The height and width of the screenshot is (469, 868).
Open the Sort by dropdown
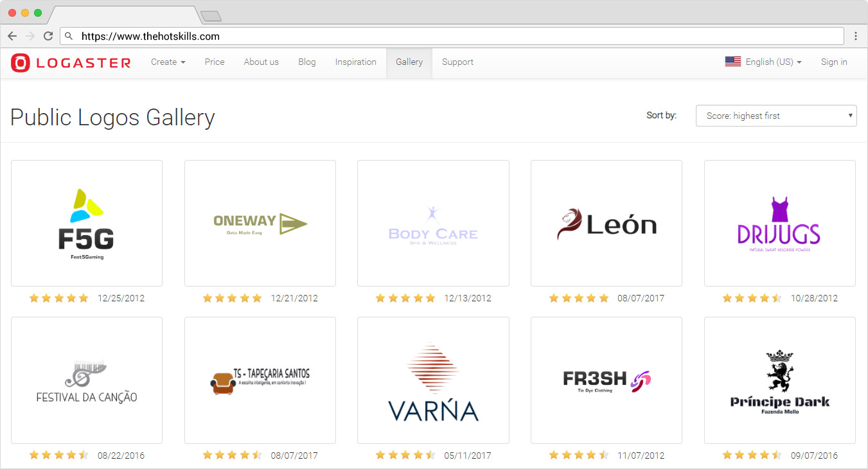[776, 116]
